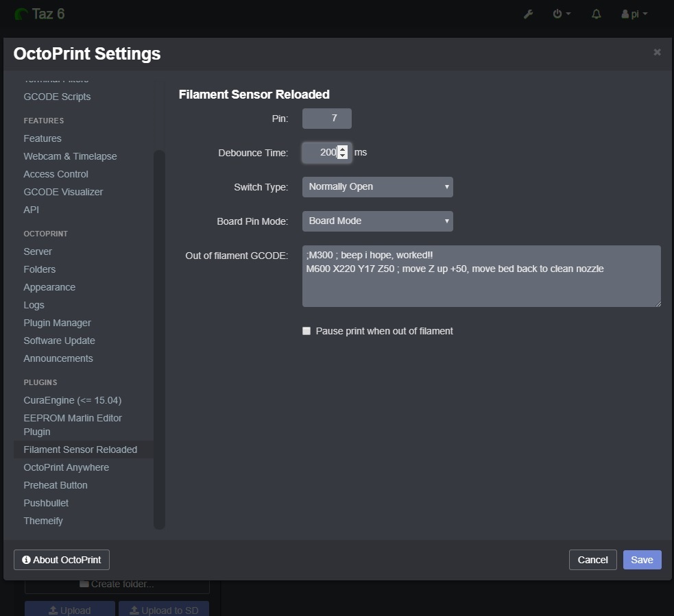
Task: Grab the GCODE textarea resize handle
Action: click(658, 304)
